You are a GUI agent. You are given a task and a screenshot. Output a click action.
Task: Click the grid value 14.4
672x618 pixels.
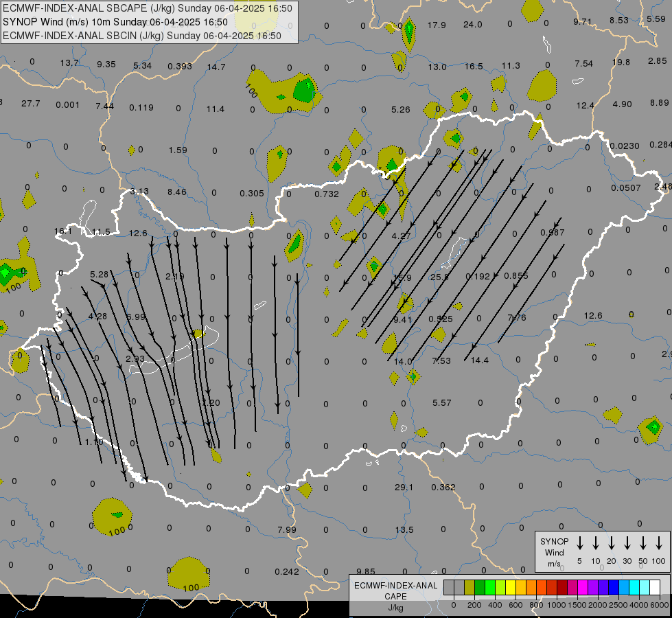480,360
